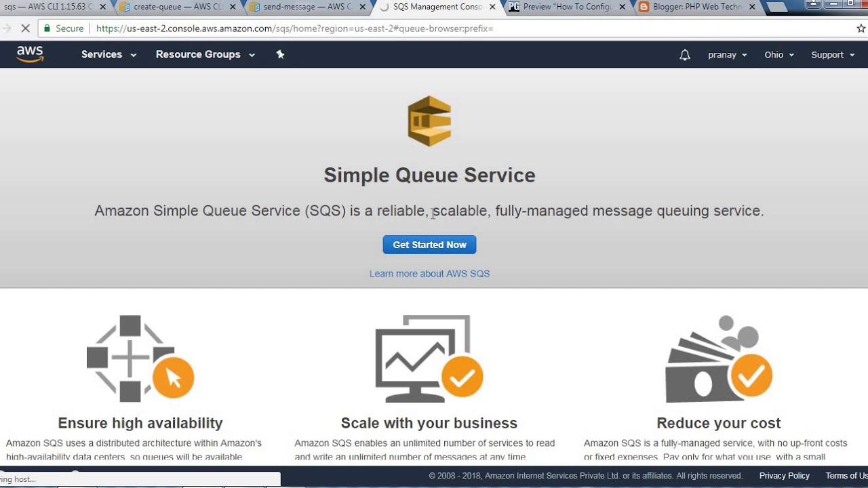
Task: Click the Reduce your cost heading
Action: click(719, 423)
